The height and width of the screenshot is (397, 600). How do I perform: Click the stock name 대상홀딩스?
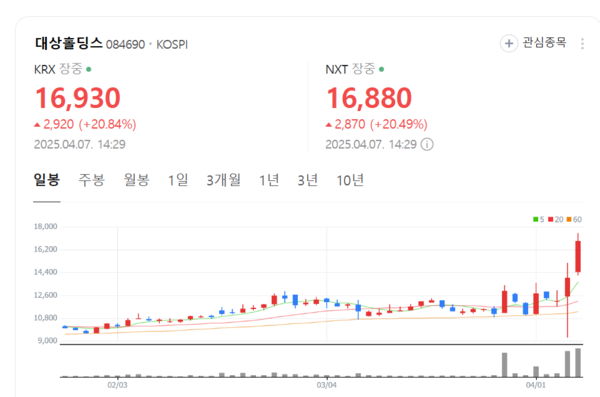point(68,43)
